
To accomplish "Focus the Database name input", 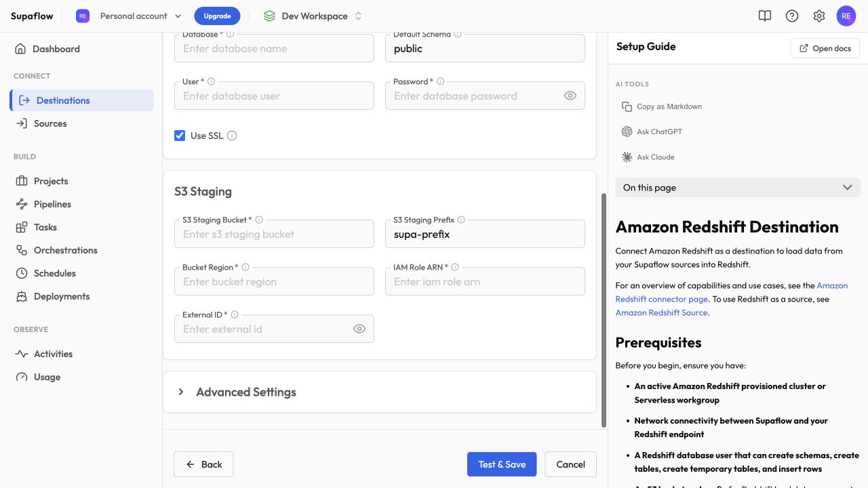I will [x=274, y=48].
